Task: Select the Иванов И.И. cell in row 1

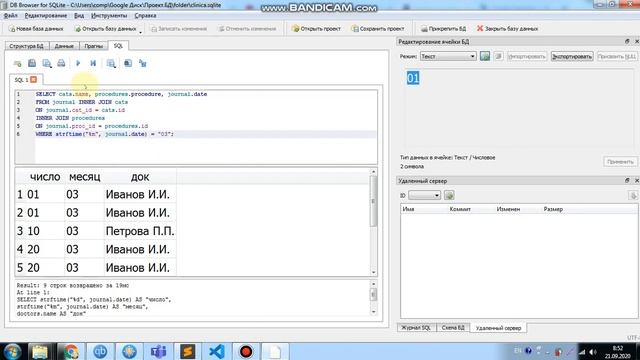Action: coord(140,194)
